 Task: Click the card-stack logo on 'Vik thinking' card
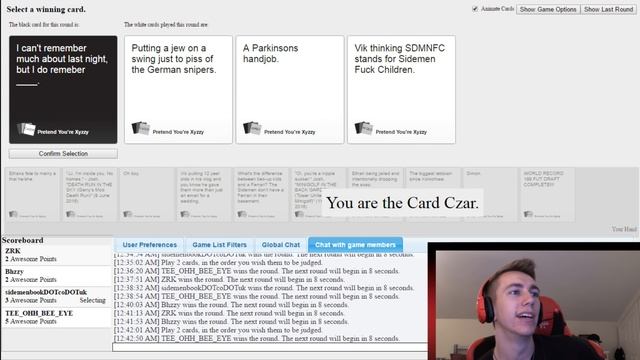[364, 128]
